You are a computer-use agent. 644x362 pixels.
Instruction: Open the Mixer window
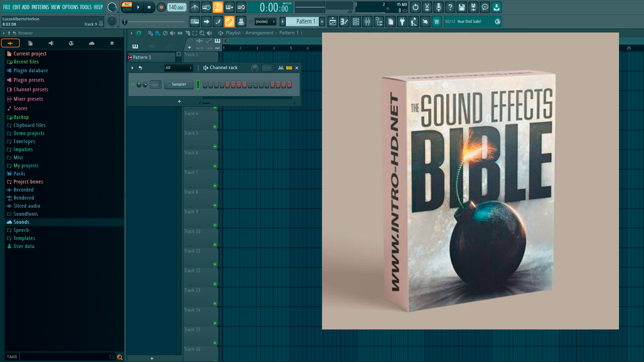click(367, 21)
